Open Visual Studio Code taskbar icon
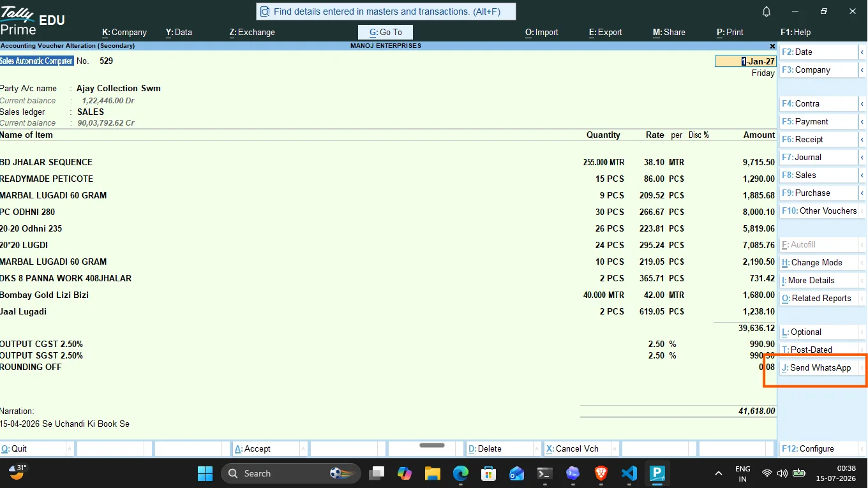This screenshot has height=488, width=868. pos(629,473)
